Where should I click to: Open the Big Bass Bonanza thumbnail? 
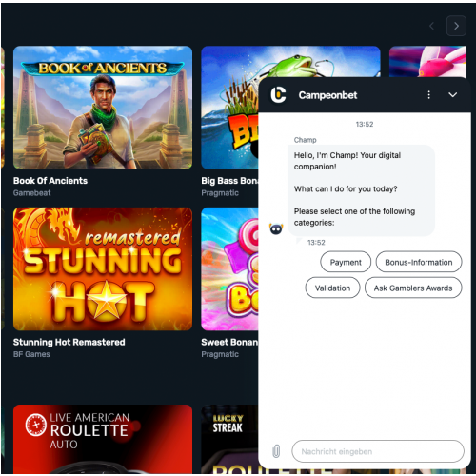[x=230, y=108]
